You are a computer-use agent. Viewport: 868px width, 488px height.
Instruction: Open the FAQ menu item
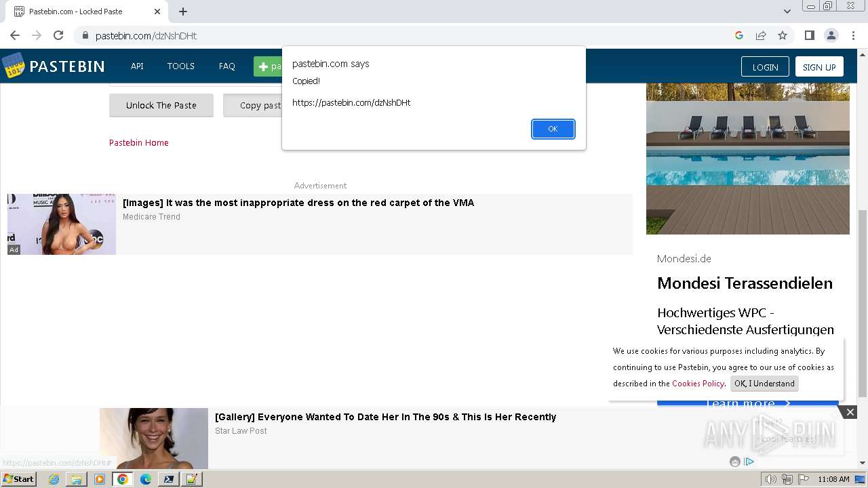[227, 66]
